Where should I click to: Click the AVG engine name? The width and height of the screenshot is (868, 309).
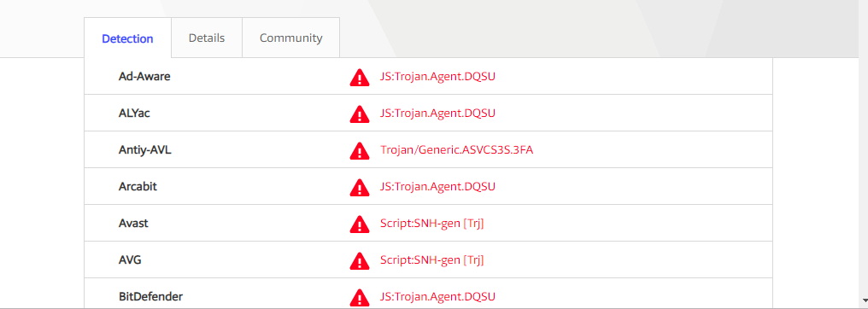(130, 259)
